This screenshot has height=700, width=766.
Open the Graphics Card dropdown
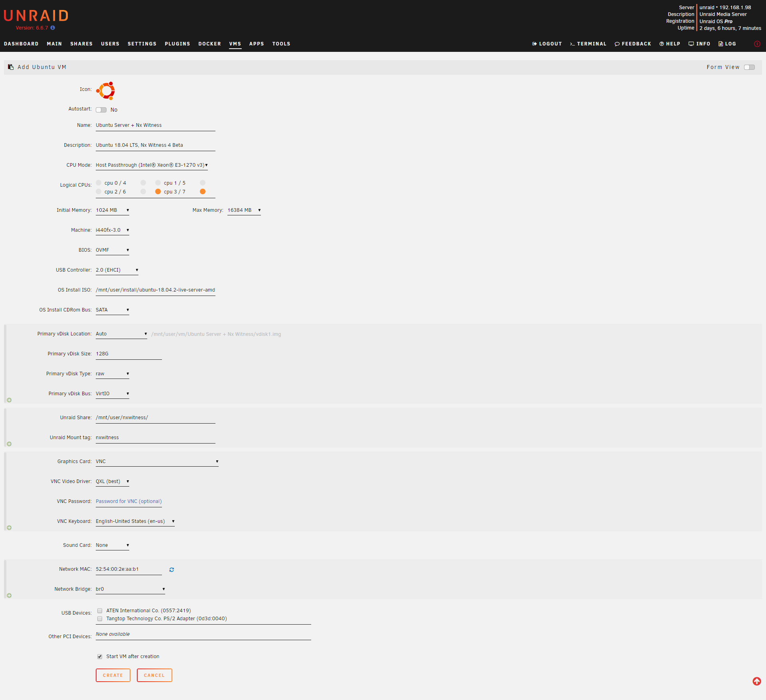(x=157, y=461)
